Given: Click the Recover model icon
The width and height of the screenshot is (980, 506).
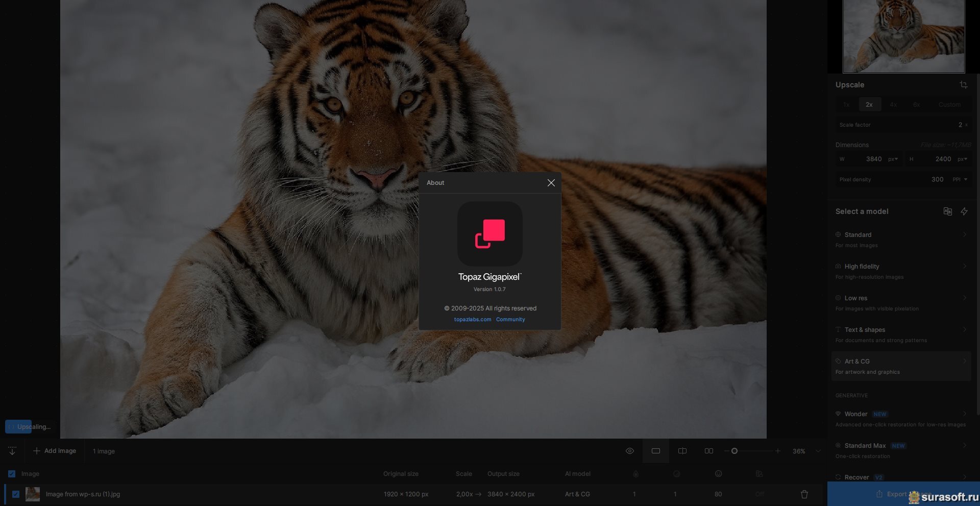Looking at the screenshot, I should coord(838,477).
